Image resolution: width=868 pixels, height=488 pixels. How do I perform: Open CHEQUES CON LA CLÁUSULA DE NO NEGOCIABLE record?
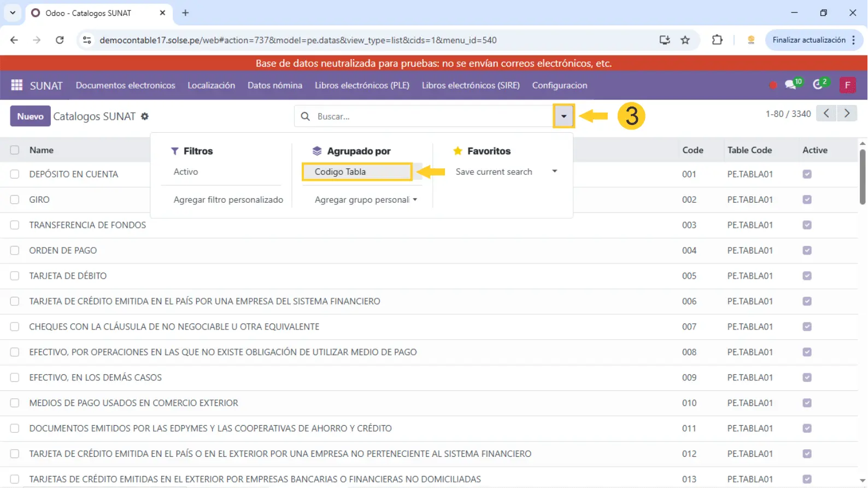coord(174,327)
